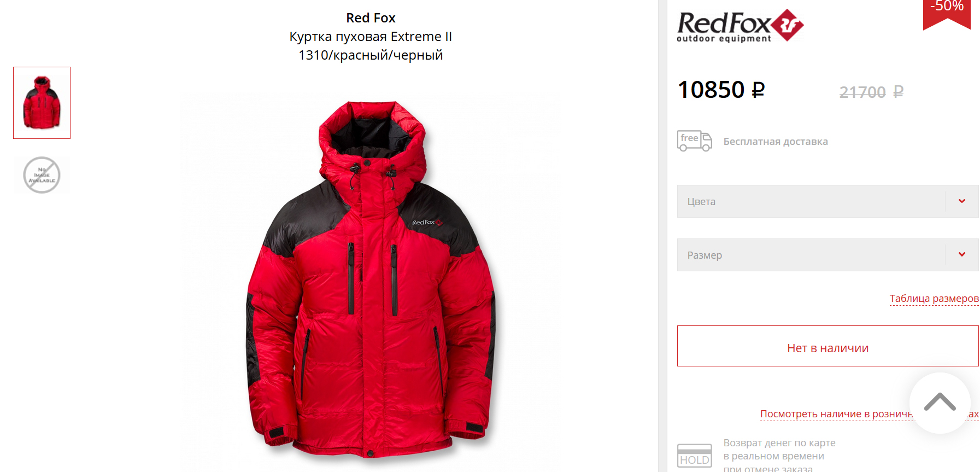Screen dimensions: 980x472
Task: Click the red chevron on Размер field
Action: (x=962, y=254)
